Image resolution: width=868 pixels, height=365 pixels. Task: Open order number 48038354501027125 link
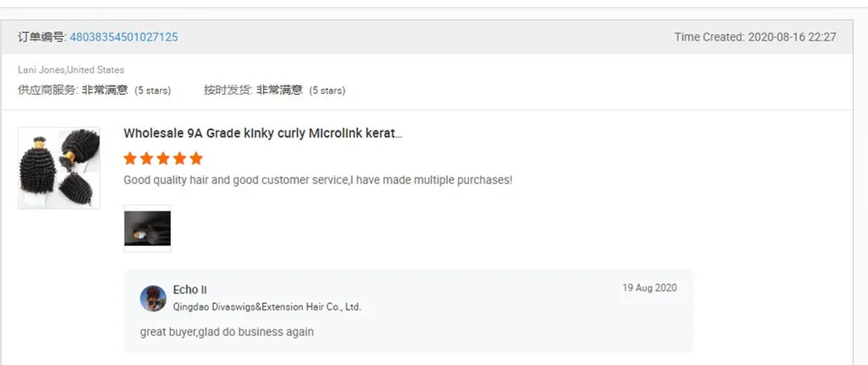coord(124,37)
